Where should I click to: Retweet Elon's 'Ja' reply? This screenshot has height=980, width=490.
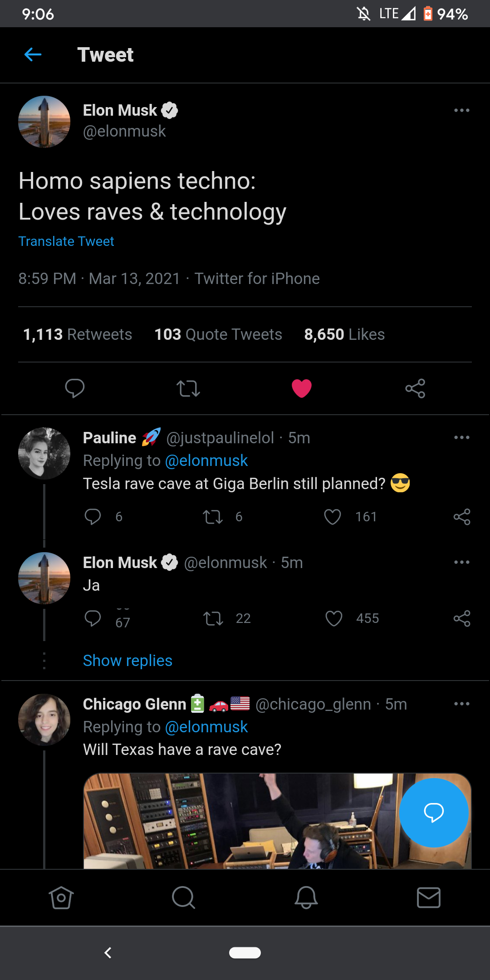click(213, 618)
